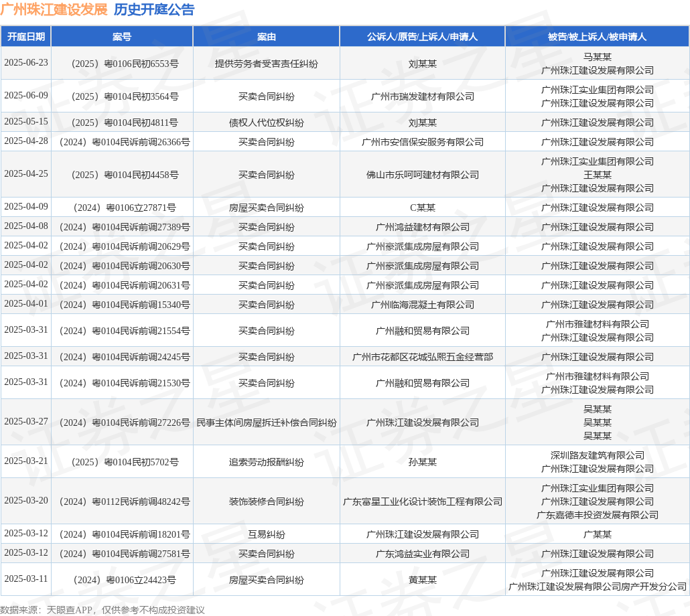
Task: Select case number 粤0112民诉前调48242号
Action: click(125, 502)
